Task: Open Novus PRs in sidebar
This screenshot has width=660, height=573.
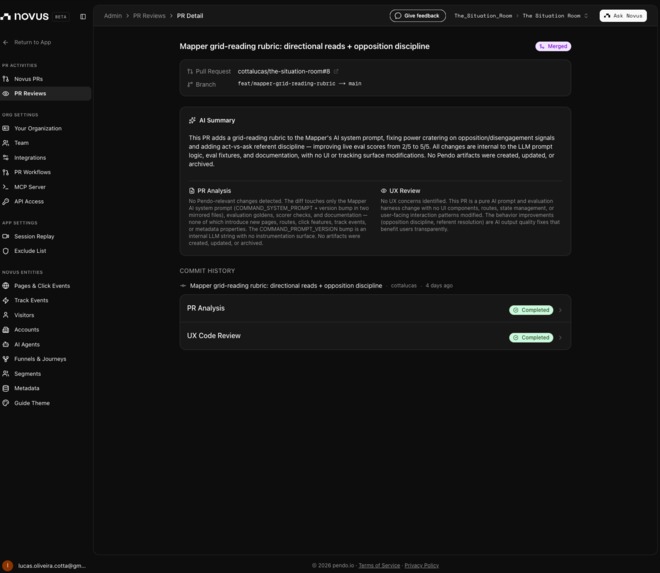Action: pos(28,79)
